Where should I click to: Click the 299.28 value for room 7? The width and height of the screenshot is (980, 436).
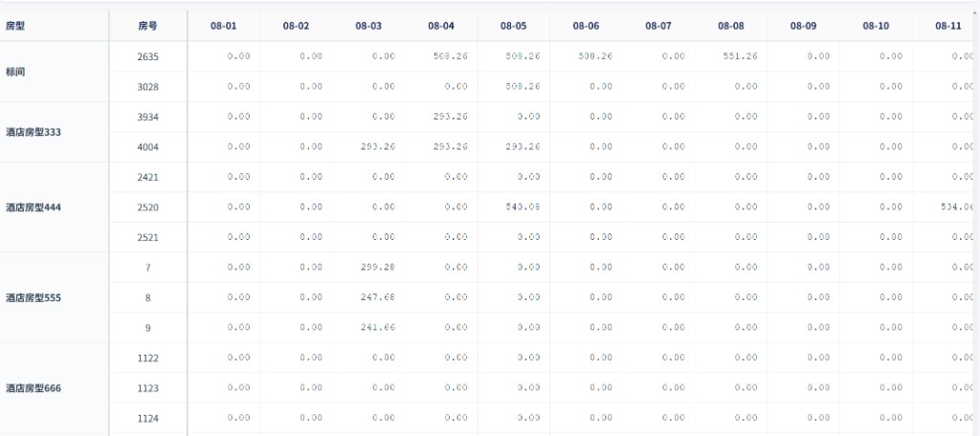click(377, 267)
